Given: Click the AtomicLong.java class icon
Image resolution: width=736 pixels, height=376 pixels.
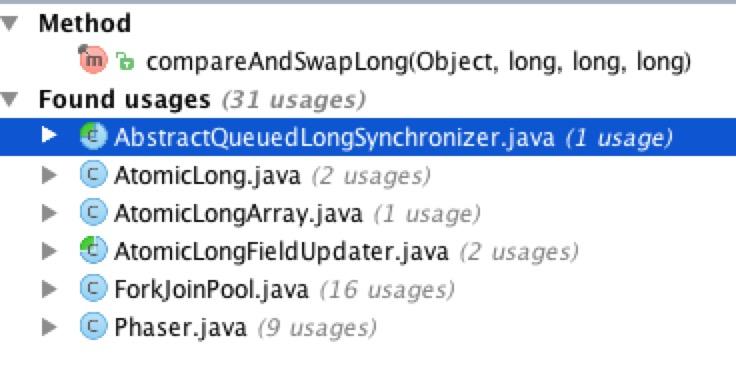Looking at the screenshot, I should (93, 175).
